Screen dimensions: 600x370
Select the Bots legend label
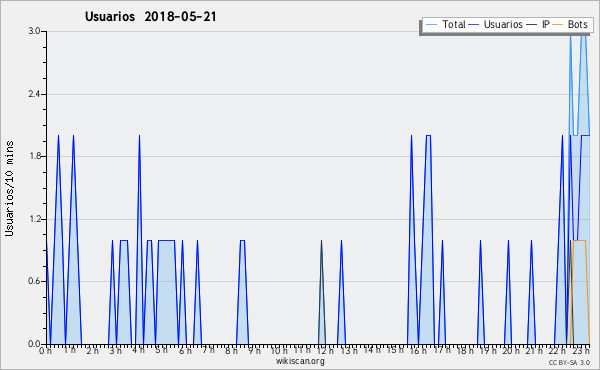(x=578, y=24)
